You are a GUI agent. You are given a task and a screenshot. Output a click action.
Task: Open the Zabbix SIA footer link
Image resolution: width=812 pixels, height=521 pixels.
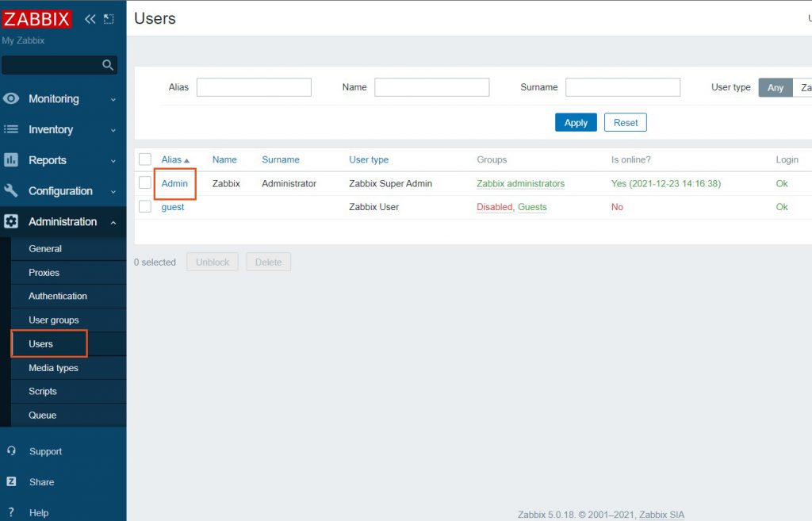pos(662,515)
